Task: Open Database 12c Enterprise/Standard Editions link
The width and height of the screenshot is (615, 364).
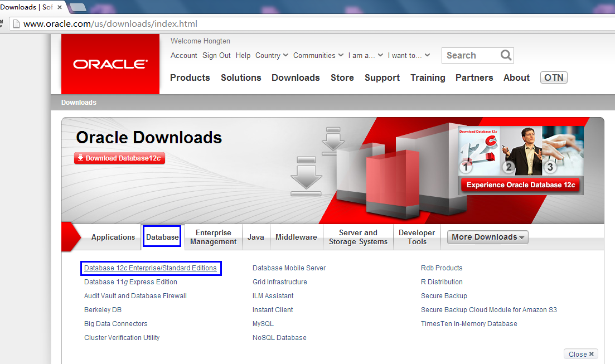Action: tap(150, 268)
